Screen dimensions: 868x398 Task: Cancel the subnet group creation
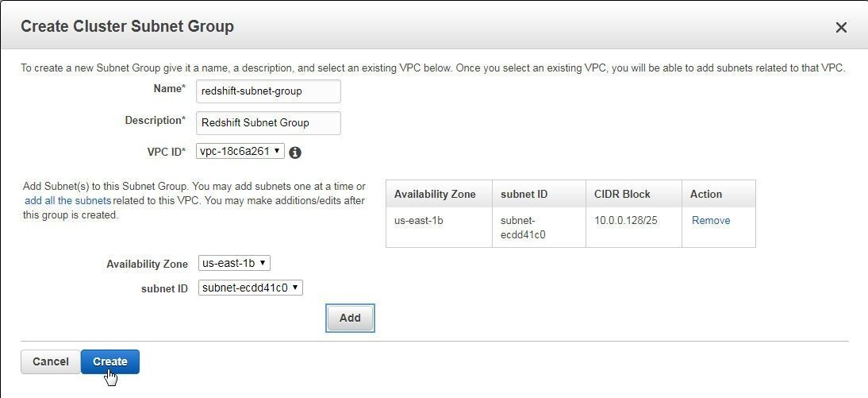pos(50,361)
